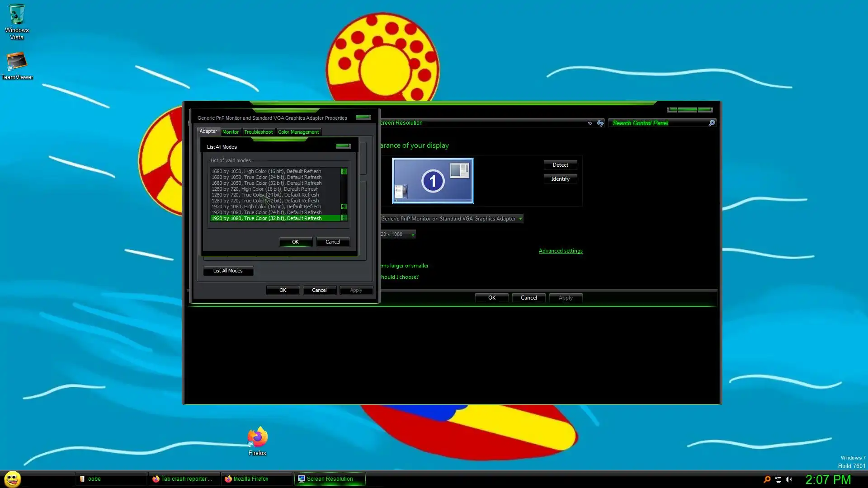Select monitor 1 display thumbnail
The height and width of the screenshot is (488, 868).
point(432,181)
